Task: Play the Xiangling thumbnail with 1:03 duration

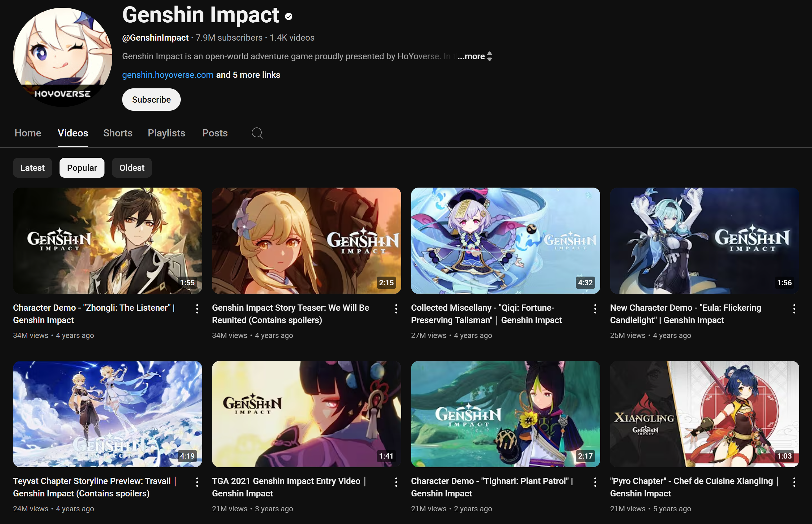Action: pyautogui.click(x=704, y=414)
